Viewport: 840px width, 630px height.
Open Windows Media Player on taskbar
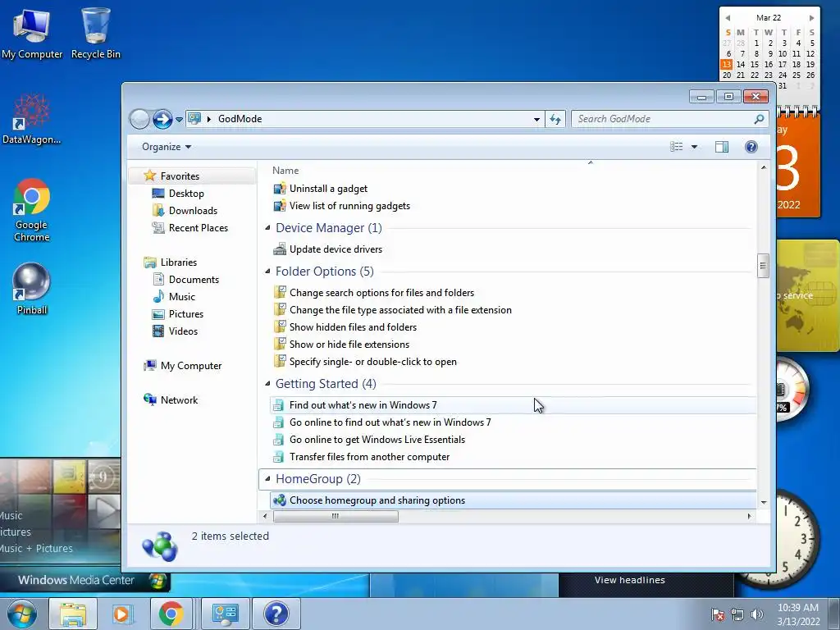click(x=122, y=614)
